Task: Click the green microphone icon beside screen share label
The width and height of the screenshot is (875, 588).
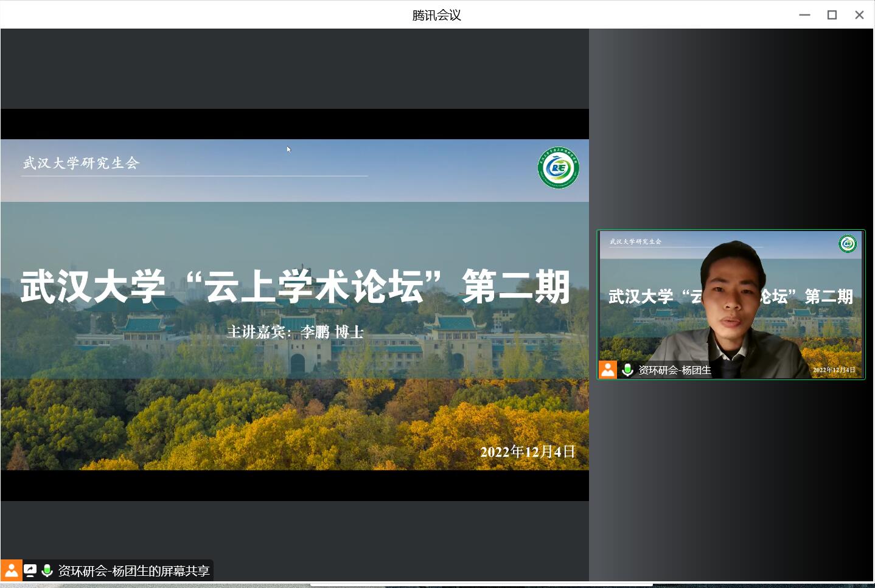Action: click(47, 570)
